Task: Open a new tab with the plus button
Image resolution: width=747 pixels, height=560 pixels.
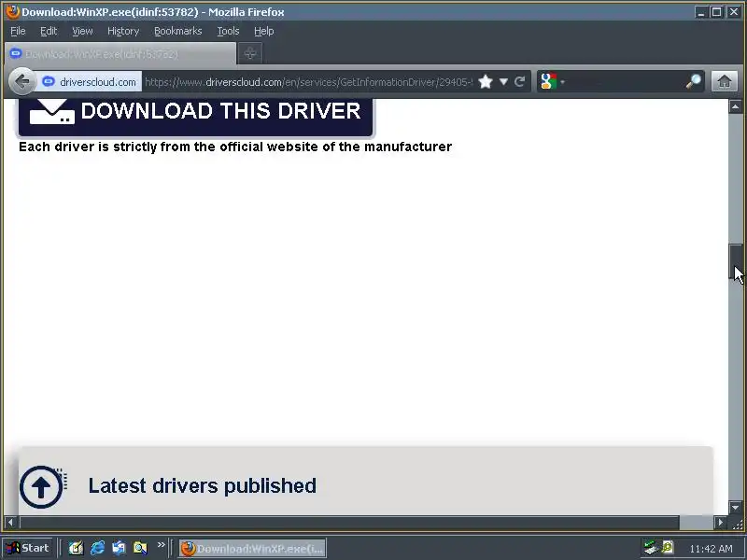Action: click(x=249, y=53)
